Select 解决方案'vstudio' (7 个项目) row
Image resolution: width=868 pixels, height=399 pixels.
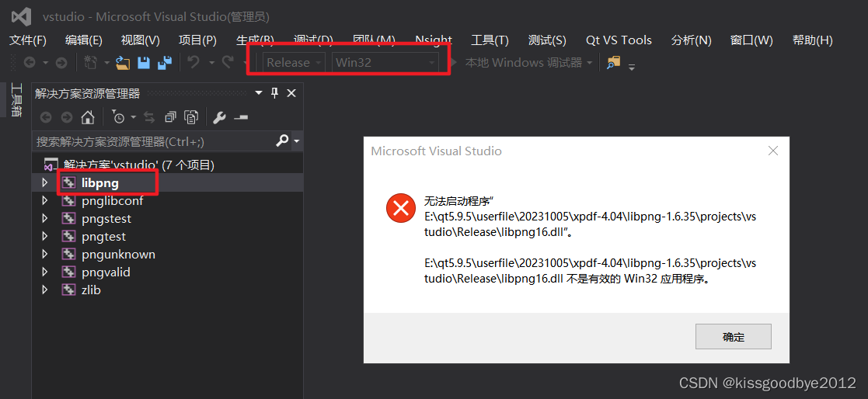(x=167, y=165)
